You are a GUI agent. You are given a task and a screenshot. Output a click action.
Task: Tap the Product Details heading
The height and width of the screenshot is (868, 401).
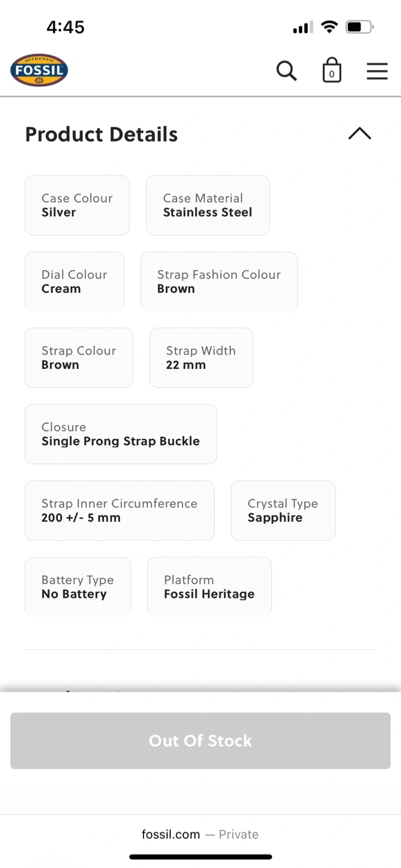[101, 134]
